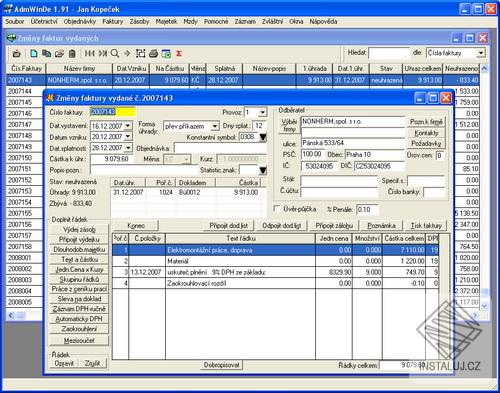500x393 pixels.
Task: Click the magnifying glass search icon
Action: pyautogui.click(x=115, y=53)
